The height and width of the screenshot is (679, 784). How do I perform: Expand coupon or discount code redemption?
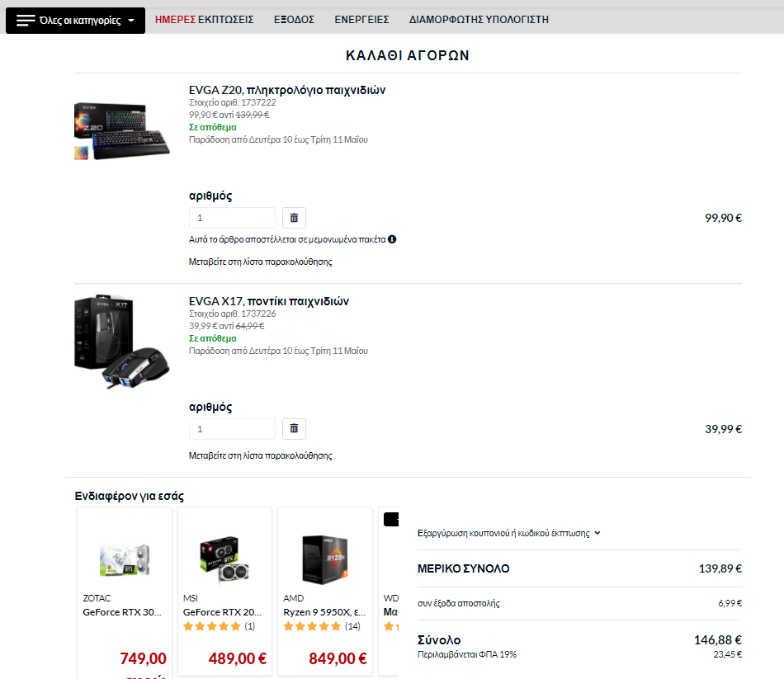[x=509, y=533]
